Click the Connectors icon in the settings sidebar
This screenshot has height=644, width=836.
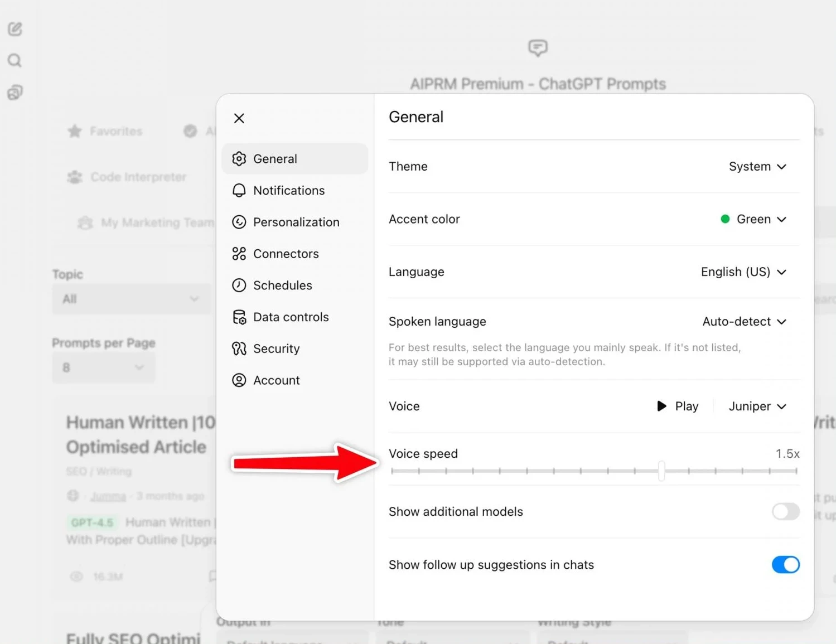tap(239, 254)
